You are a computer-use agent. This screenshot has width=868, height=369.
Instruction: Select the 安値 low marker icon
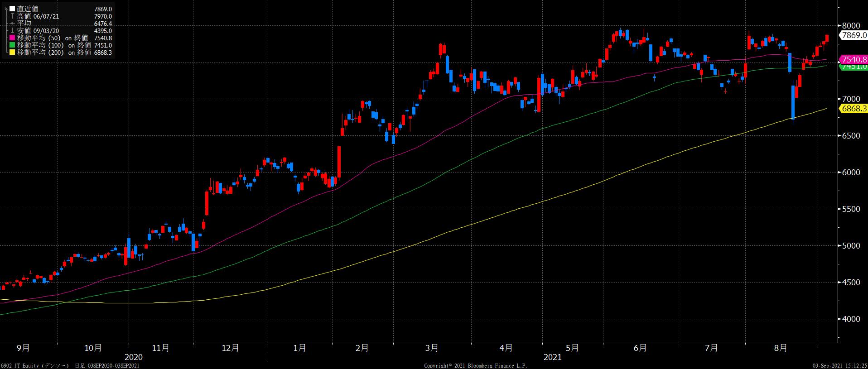(12, 31)
